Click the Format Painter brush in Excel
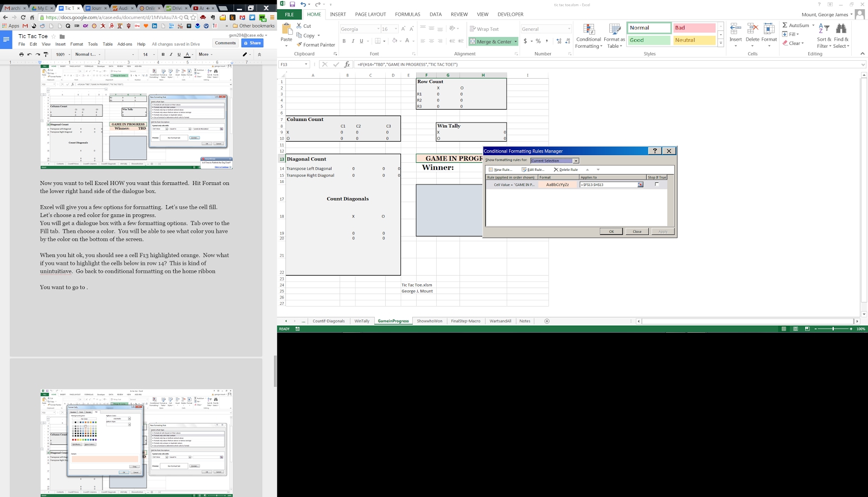The image size is (868, 497). click(x=299, y=45)
